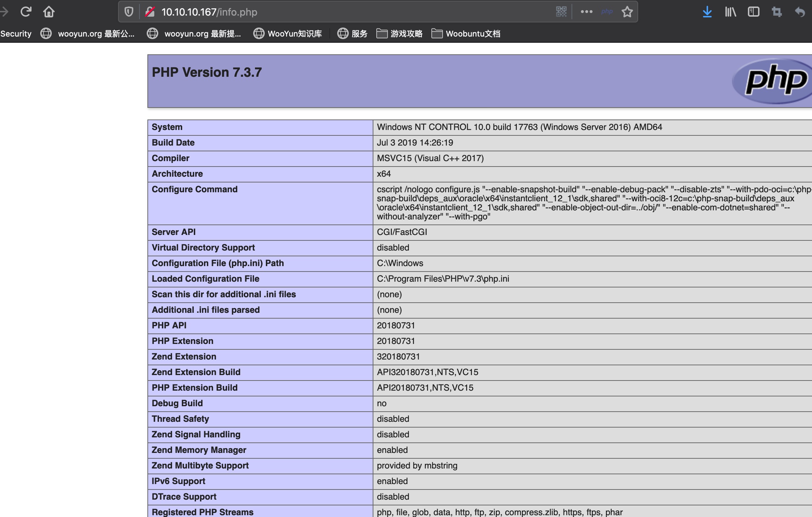Screen dimensions: 812x517
Task: Toggle the sidebar view
Action: pyautogui.click(x=753, y=12)
